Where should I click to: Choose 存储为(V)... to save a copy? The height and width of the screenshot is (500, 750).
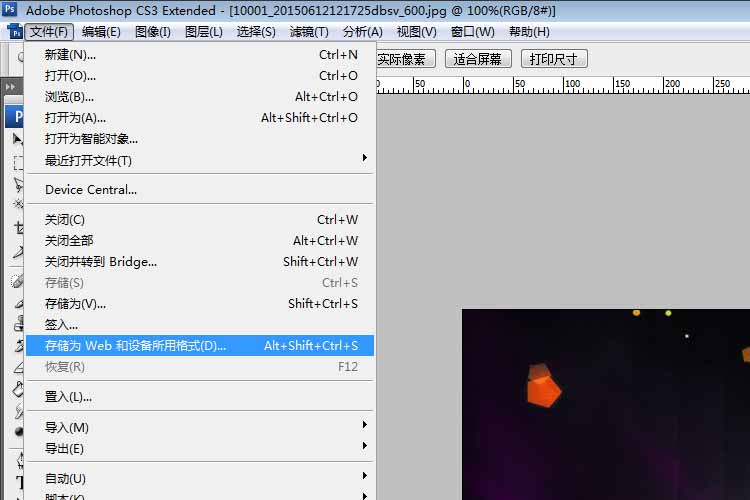click(x=75, y=304)
